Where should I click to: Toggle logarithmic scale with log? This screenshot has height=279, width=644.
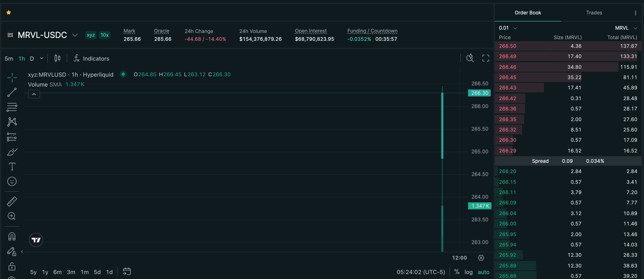468,272
